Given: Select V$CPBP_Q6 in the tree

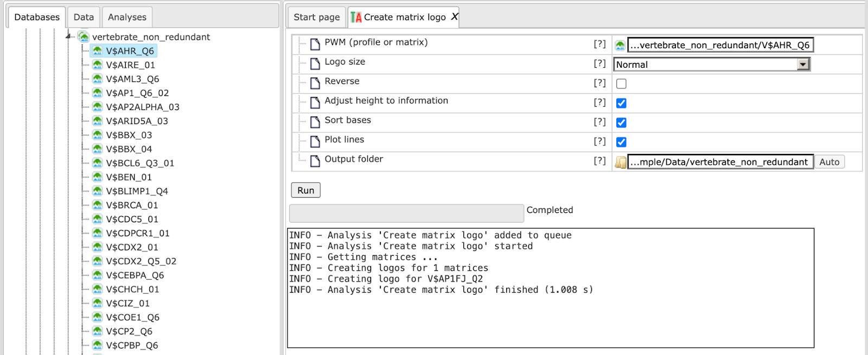Looking at the screenshot, I should coord(132,345).
